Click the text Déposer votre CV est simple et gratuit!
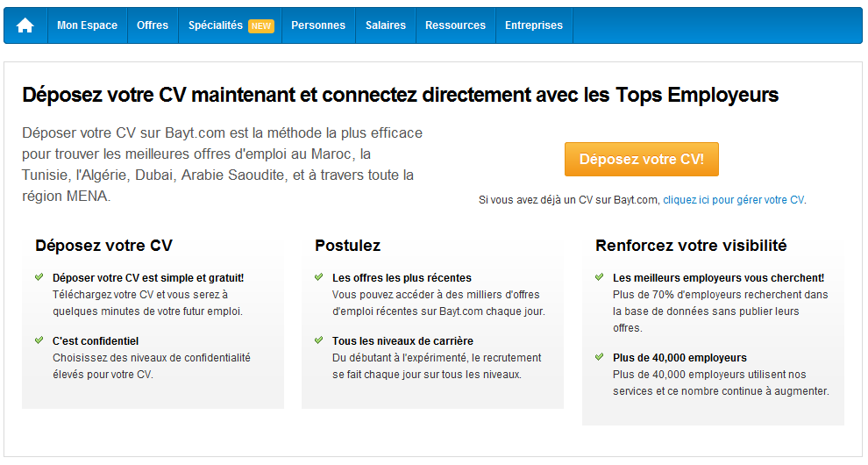The width and height of the screenshot is (868, 465). 148,278
